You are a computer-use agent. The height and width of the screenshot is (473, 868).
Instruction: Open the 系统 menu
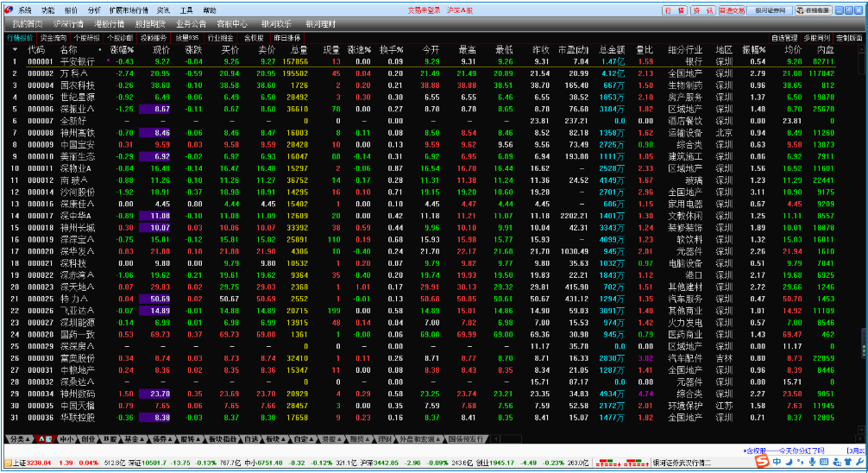click(x=24, y=9)
